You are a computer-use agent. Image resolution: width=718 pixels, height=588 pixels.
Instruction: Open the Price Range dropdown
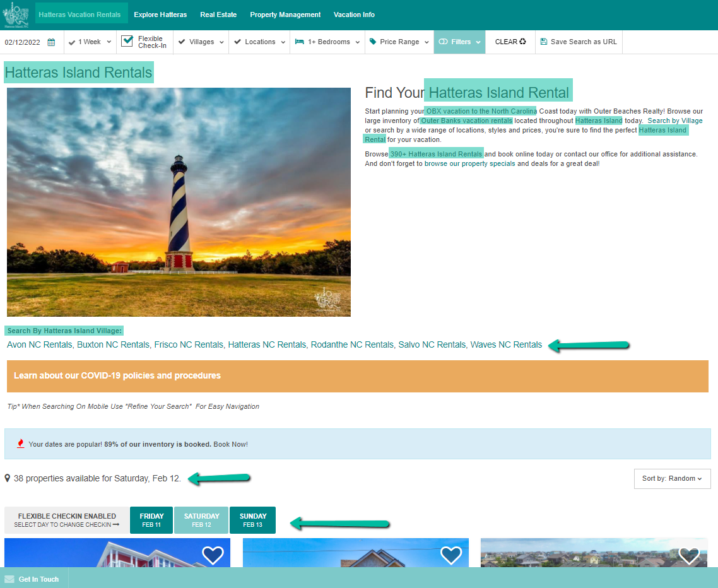click(x=399, y=42)
